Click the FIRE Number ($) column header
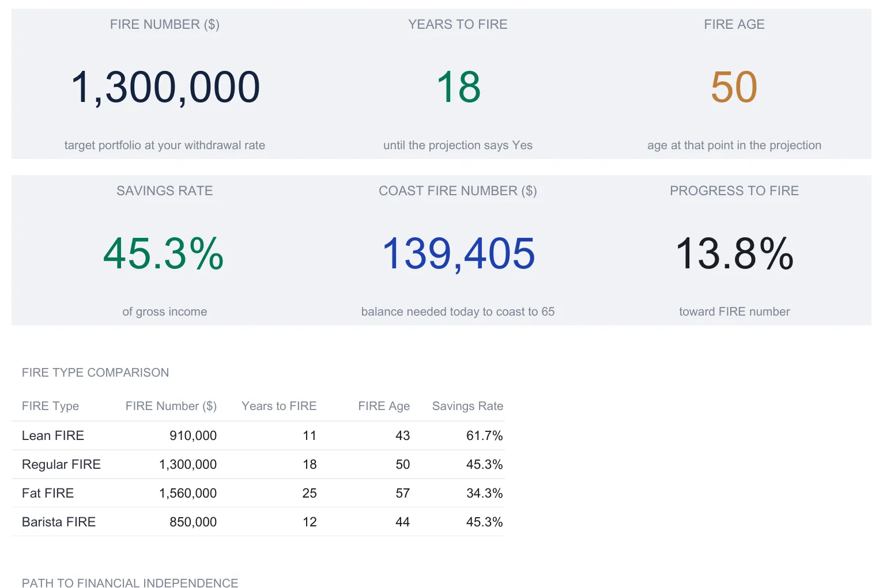This screenshot has width=883, height=588. [x=171, y=406]
